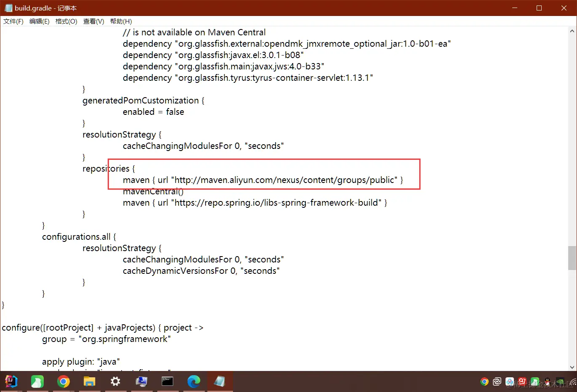
Task: Click the 'enabled = false' line
Action: coord(154,112)
